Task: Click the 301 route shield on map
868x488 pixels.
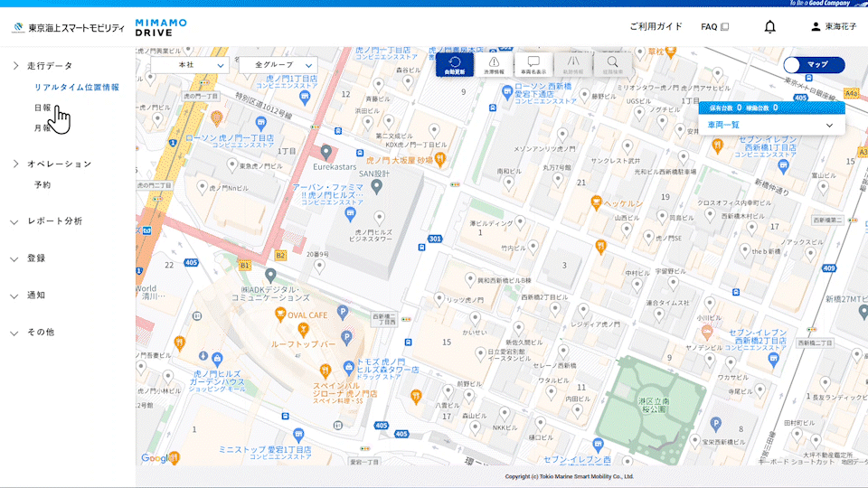Action: 435,239
